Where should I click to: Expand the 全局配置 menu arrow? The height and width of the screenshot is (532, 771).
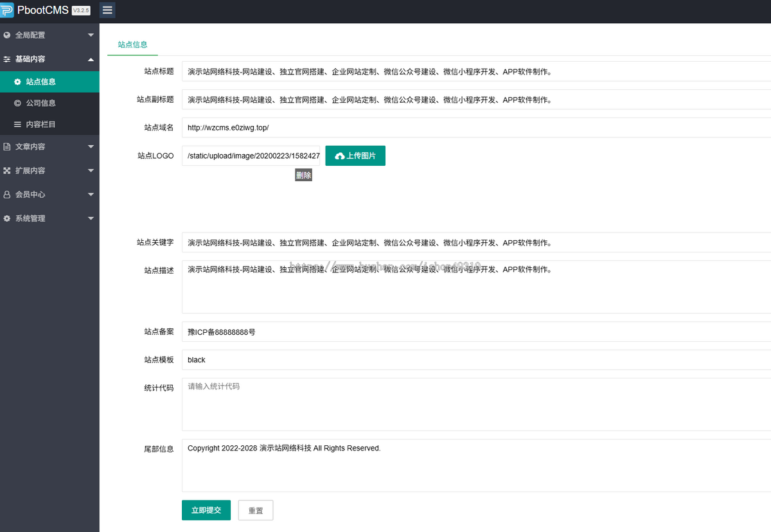pos(91,35)
